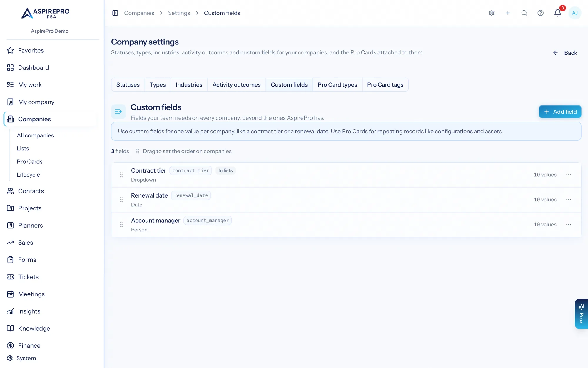
Task: Open Settings breadcrumb link
Action: [179, 13]
